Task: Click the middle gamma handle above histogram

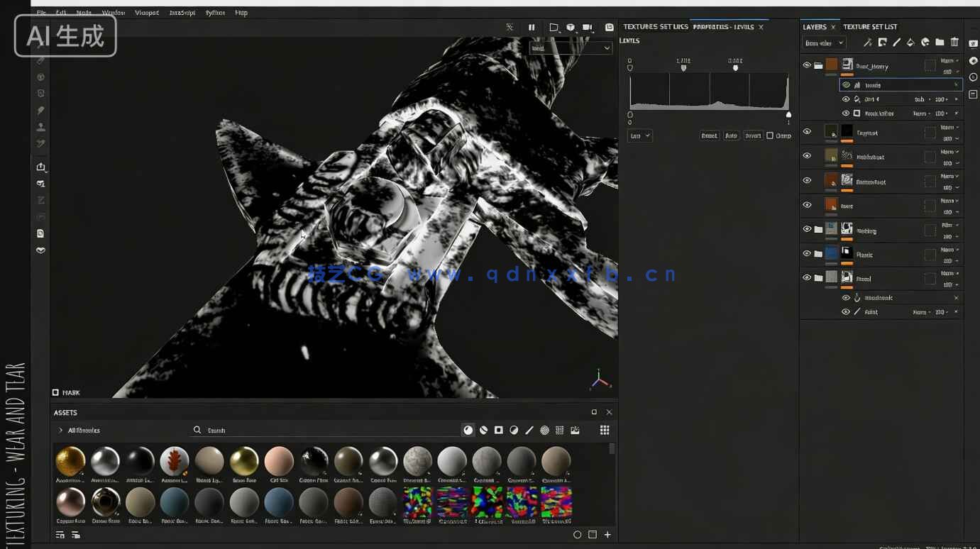Action: click(x=683, y=68)
